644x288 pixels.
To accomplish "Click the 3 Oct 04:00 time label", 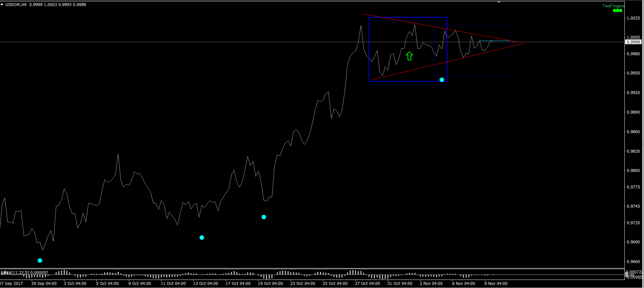I will click(x=75, y=284).
